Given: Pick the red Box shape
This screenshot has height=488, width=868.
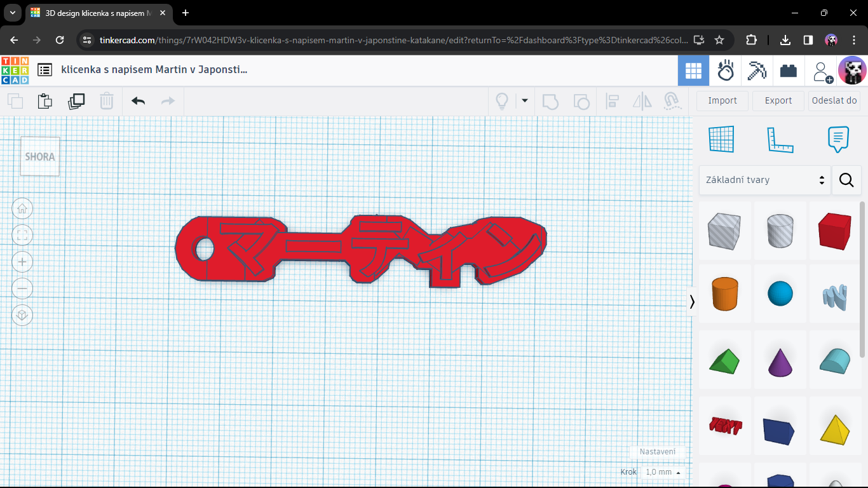Looking at the screenshot, I should click(x=834, y=231).
